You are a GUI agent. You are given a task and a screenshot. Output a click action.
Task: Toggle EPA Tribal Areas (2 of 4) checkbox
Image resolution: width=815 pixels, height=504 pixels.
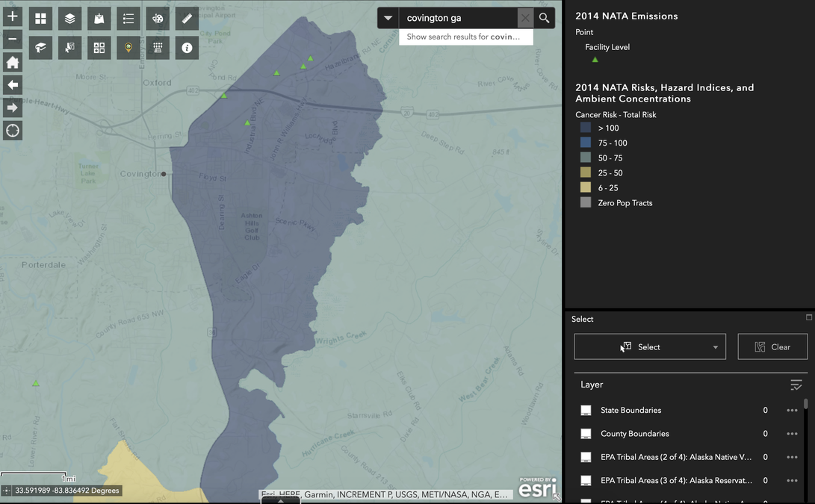pyautogui.click(x=586, y=457)
